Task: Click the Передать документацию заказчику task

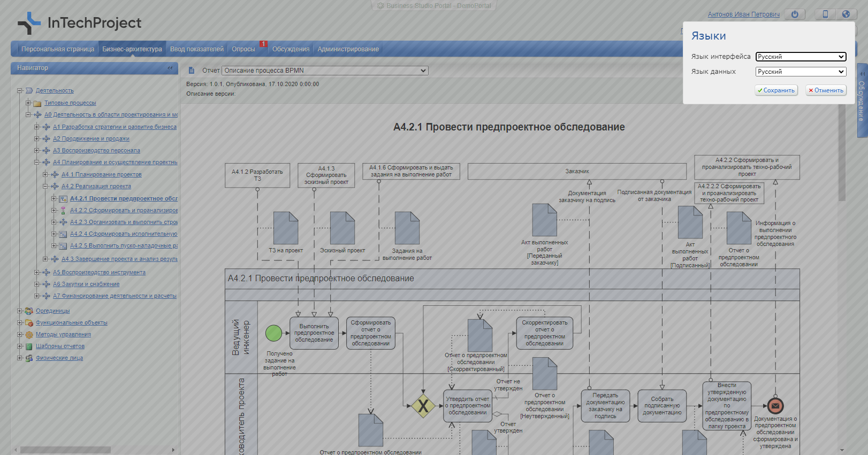Action: point(605,406)
